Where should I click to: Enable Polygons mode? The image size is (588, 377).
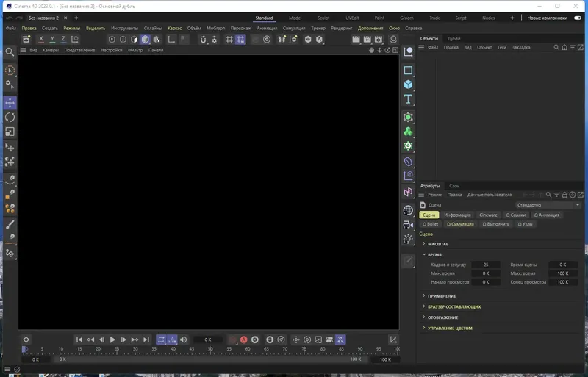135,40
